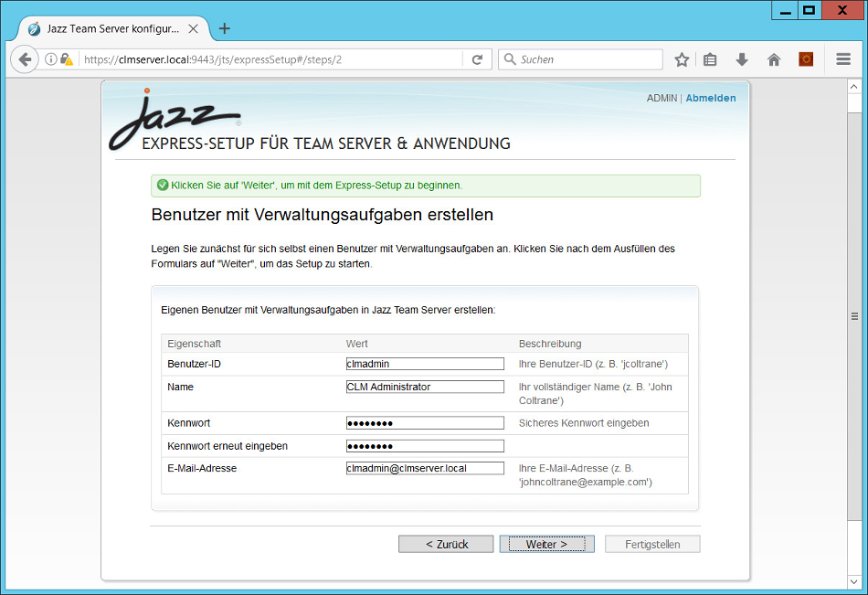Screen dimensions: 868x595
Task: Click heading 'Benutzer mit Verwaltungsaufgaben erstellen'
Action: click(323, 215)
